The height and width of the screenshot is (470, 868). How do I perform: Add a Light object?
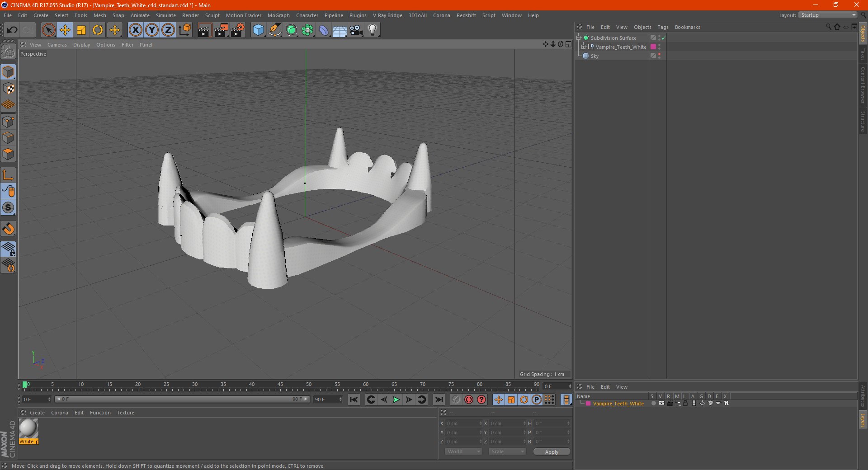click(x=373, y=30)
